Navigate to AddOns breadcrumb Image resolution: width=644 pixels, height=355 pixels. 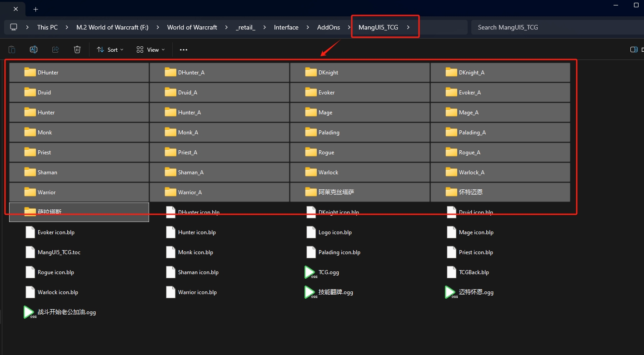(x=329, y=27)
